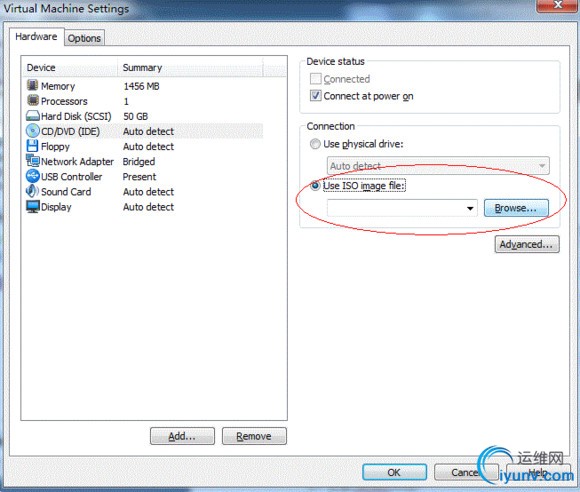Close the Virtual Machine Settings window
580x492 pixels.
(x=557, y=5)
